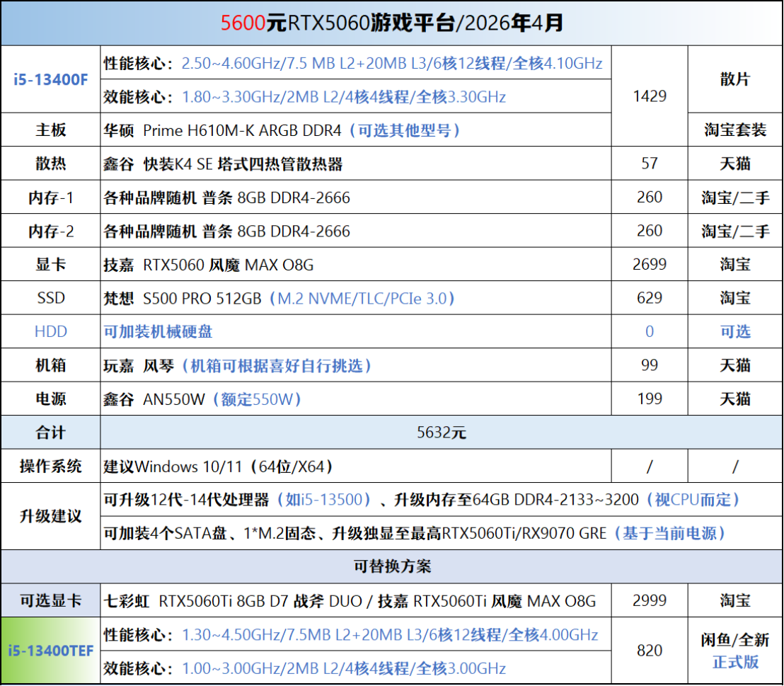Select the optional GPU price '2999'
Image resolution: width=784 pixels, height=686 pixels.
[x=650, y=600]
